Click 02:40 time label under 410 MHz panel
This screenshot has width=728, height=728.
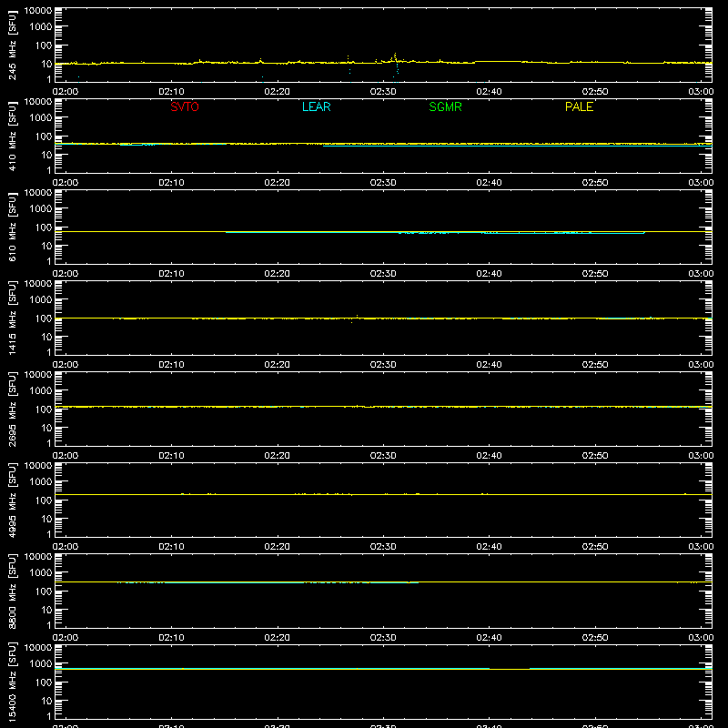(489, 183)
